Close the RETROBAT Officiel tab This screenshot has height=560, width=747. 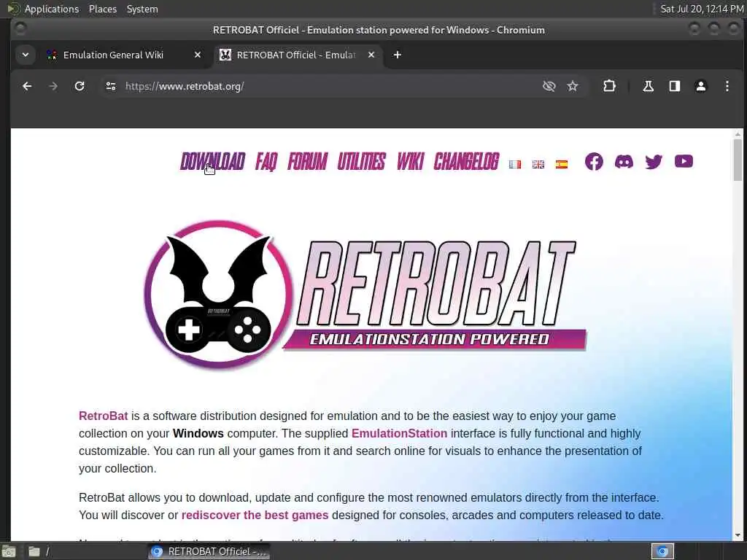pos(371,55)
